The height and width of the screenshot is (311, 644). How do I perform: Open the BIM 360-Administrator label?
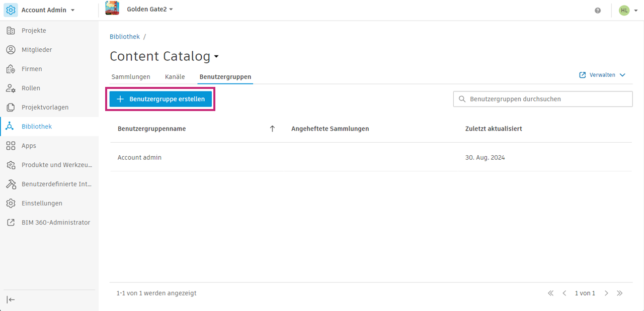56,222
